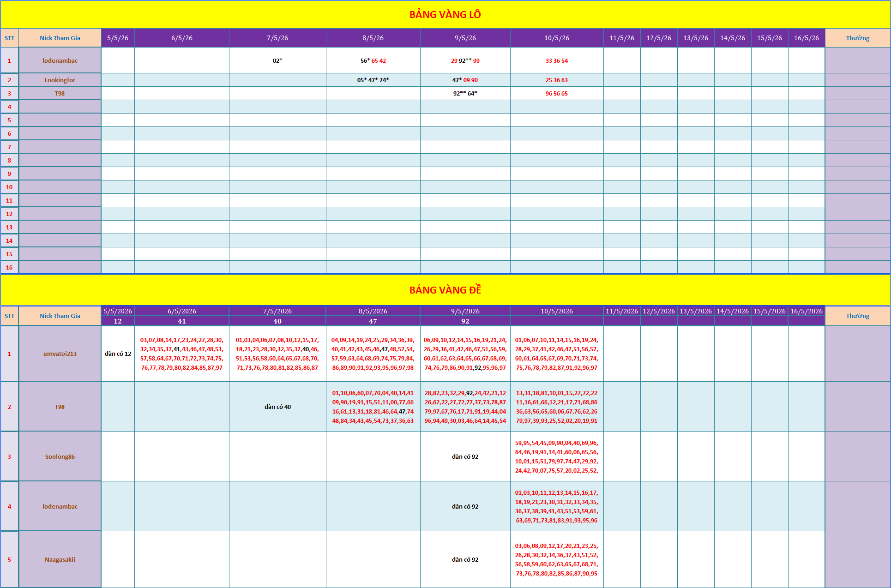The height and width of the screenshot is (588, 891).
Task: Select the 6/5/26 column header
Action: pos(182,38)
